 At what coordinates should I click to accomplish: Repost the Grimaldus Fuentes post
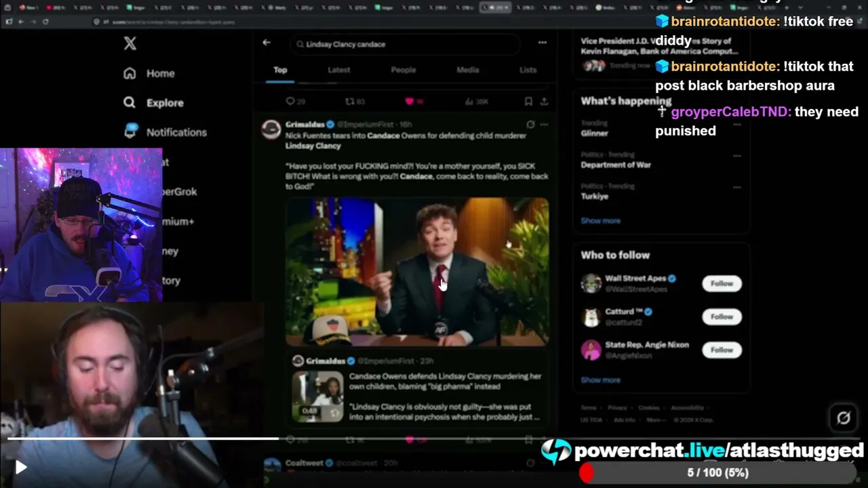point(350,440)
